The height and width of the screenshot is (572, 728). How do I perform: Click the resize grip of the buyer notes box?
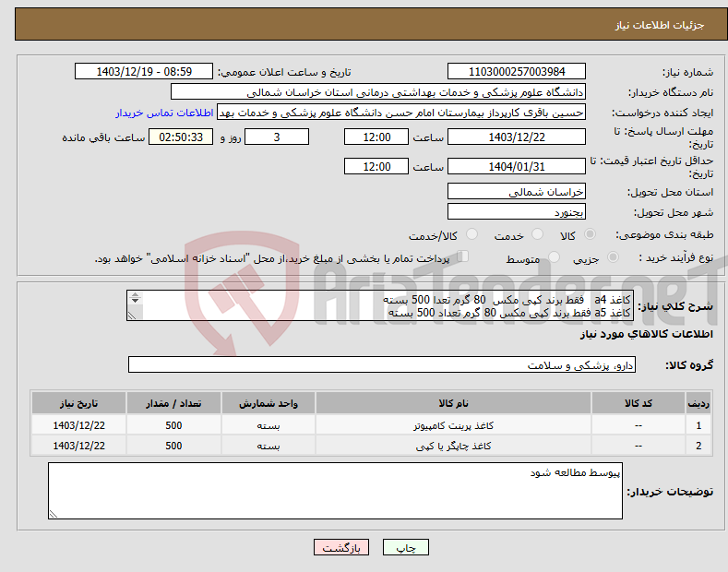(x=54, y=514)
